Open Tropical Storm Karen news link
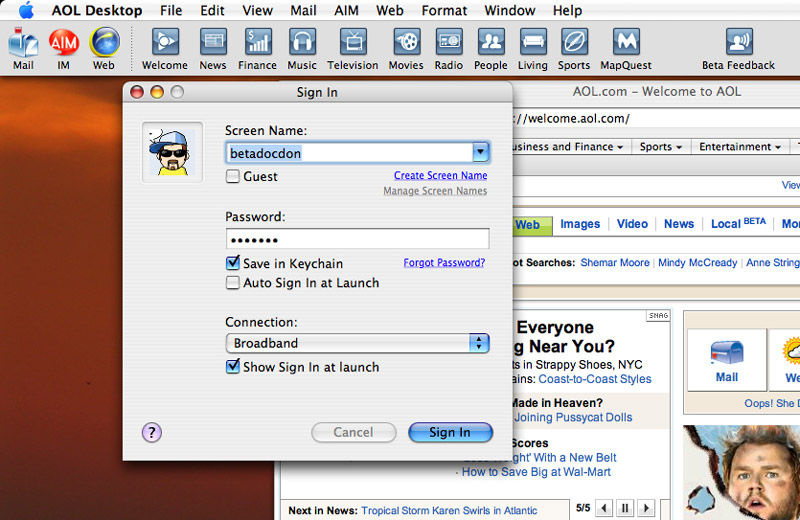800x520 pixels. (449, 510)
